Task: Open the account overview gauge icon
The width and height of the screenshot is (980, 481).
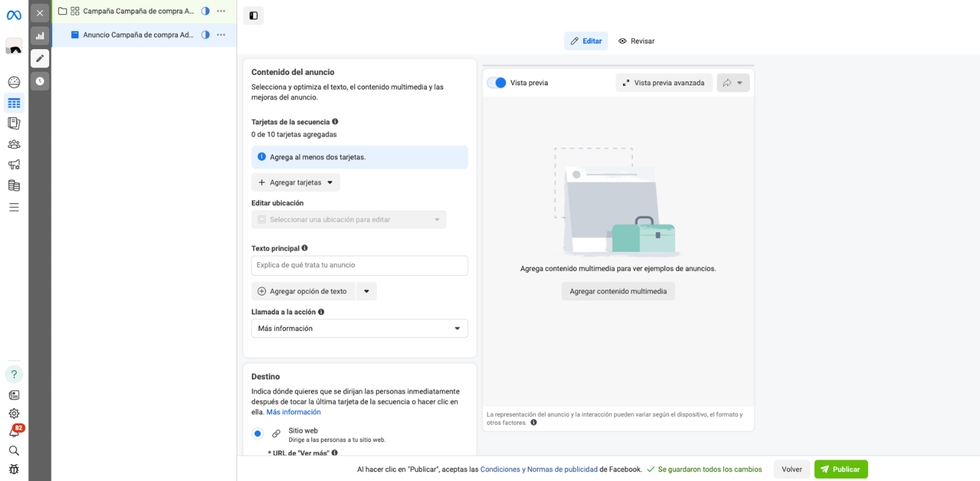Action: (14, 82)
